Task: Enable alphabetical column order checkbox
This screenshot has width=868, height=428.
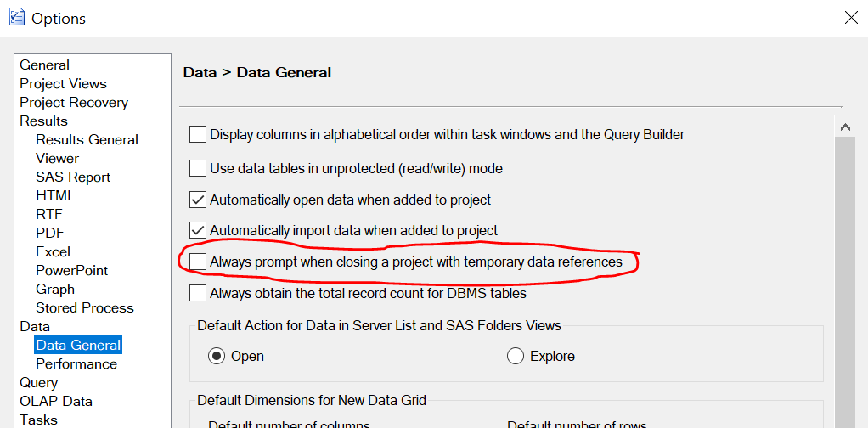Action: coord(198,134)
